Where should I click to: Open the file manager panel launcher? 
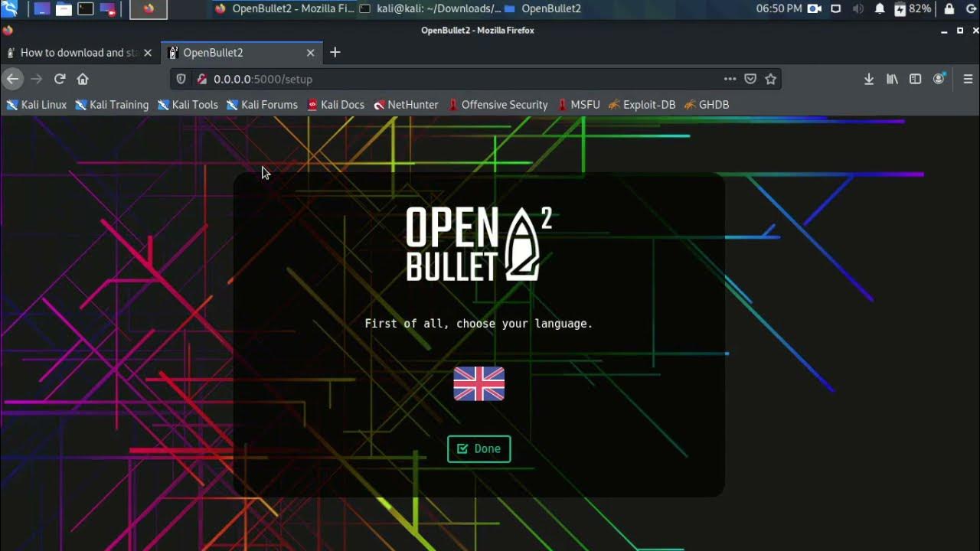click(x=64, y=9)
